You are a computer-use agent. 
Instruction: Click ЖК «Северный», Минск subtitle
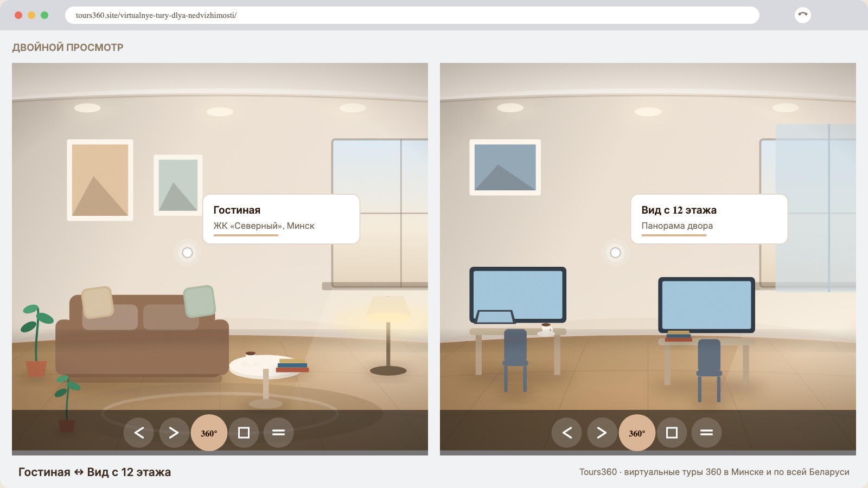(264, 226)
